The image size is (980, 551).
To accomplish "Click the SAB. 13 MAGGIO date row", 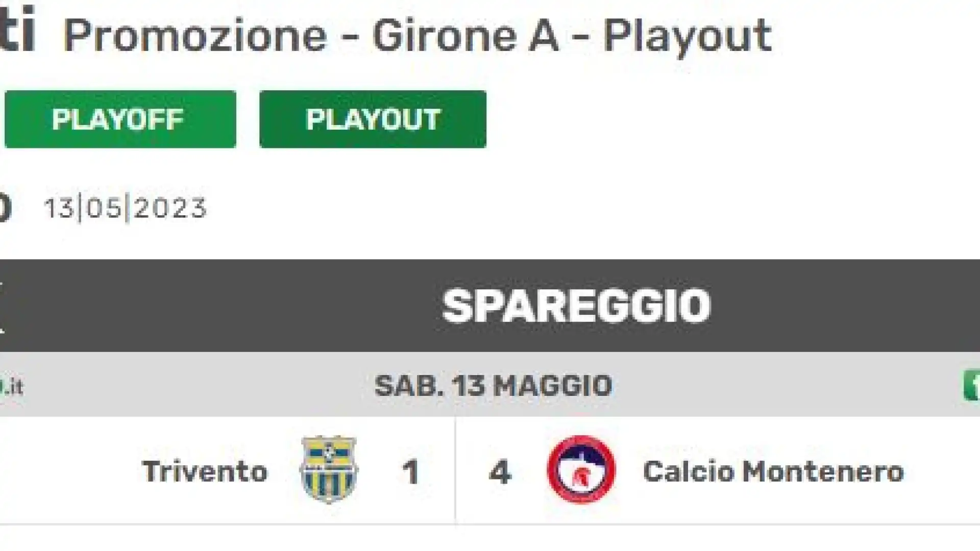I will click(x=490, y=385).
